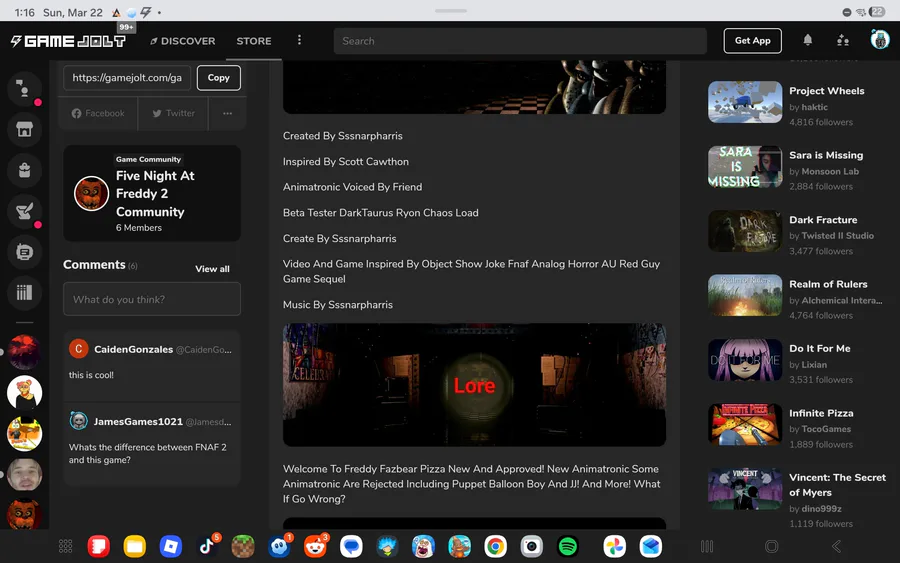Open Five Night At Freddy 2 Community card
Image resolution: width=900 pixels, height=563 pixels.
(152, 193)
